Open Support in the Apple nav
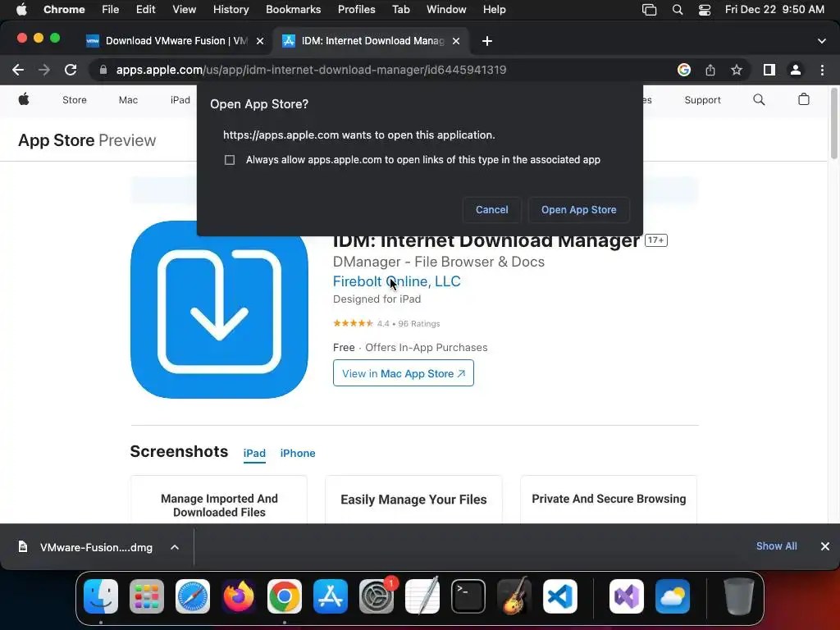The height and width of the screenshot is (630, 840). coord(702,100)
